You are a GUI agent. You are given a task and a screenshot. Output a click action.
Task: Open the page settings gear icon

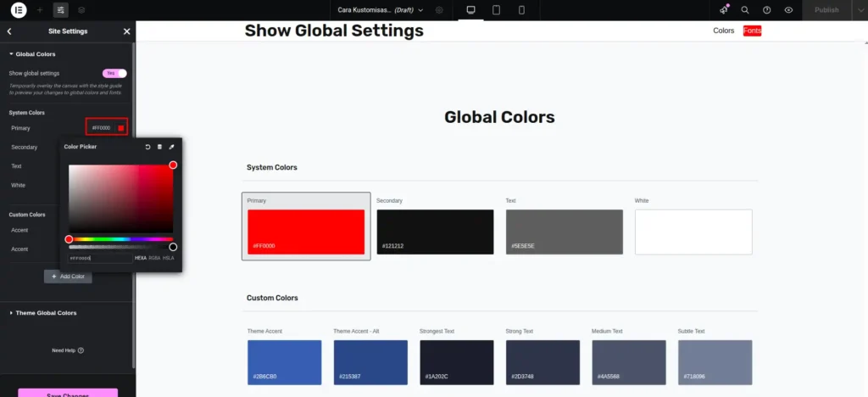pyautogui.click(x=439, y=10)
